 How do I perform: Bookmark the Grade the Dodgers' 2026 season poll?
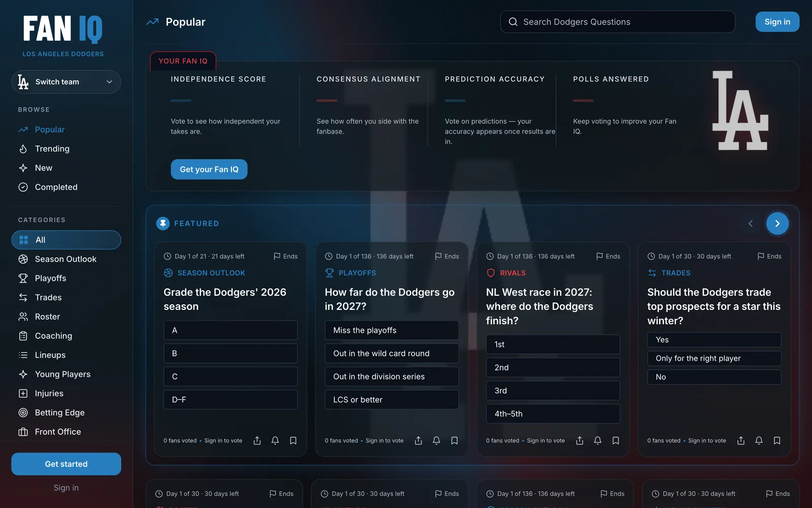point(293,440)
